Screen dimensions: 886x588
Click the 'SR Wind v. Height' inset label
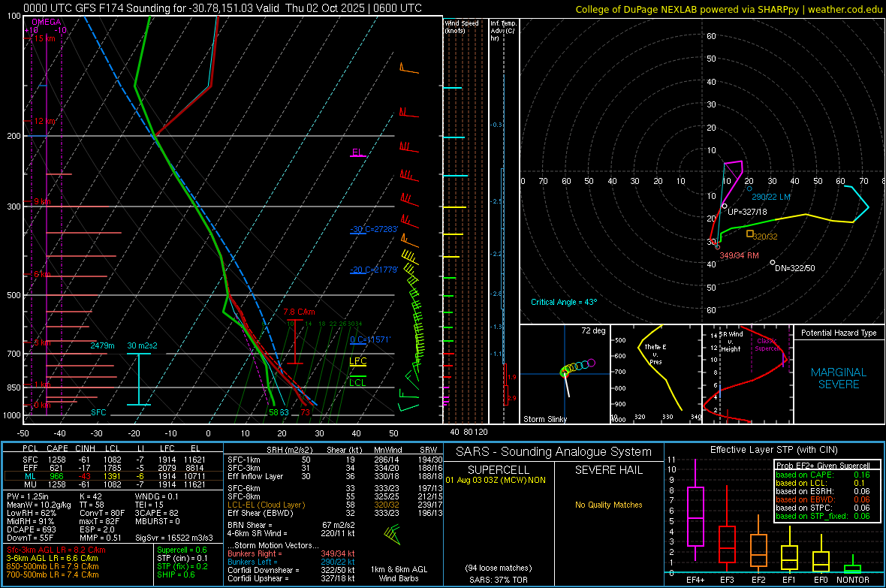tap(731, 342)
